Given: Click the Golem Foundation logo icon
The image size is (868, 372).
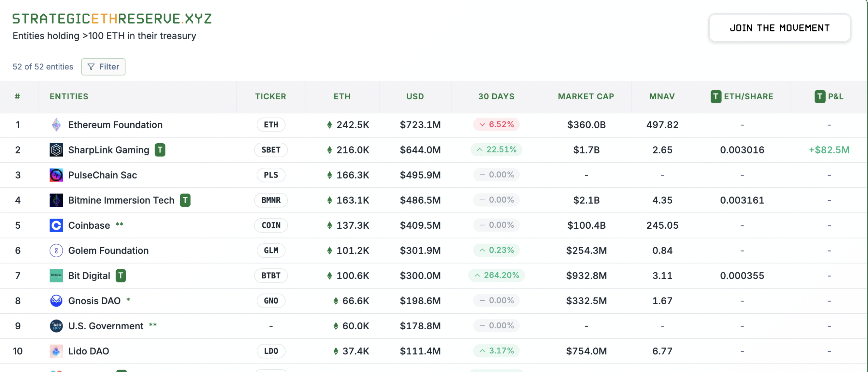Looking at the screenshot, I should [x=56, y=250].
